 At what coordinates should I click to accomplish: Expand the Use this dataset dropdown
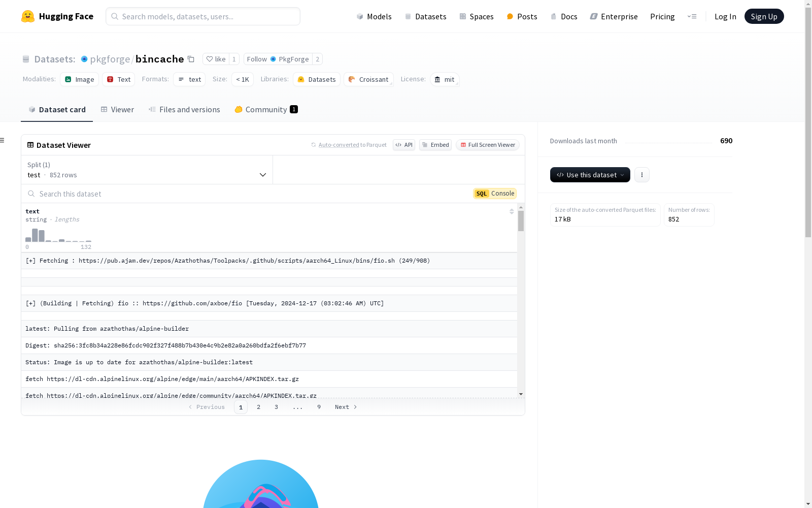(590, 175)
